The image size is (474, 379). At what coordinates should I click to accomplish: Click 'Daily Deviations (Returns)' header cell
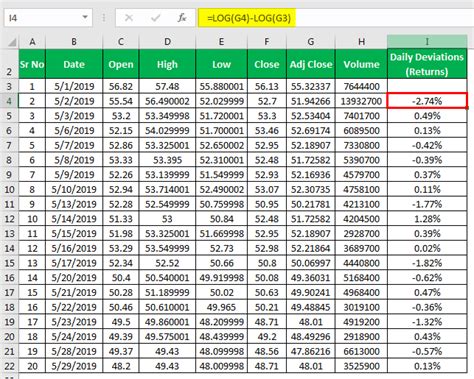click(x=427, y=64)
